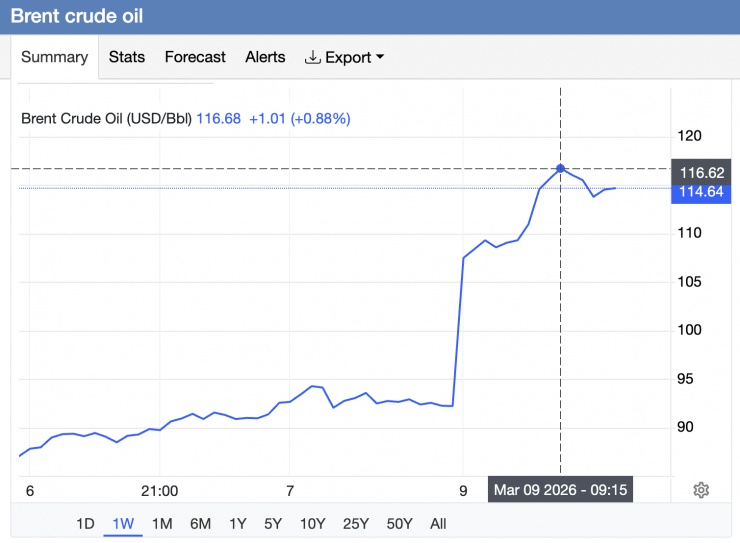Click the Brent Crude Oil series label

(x=106, y=118)
